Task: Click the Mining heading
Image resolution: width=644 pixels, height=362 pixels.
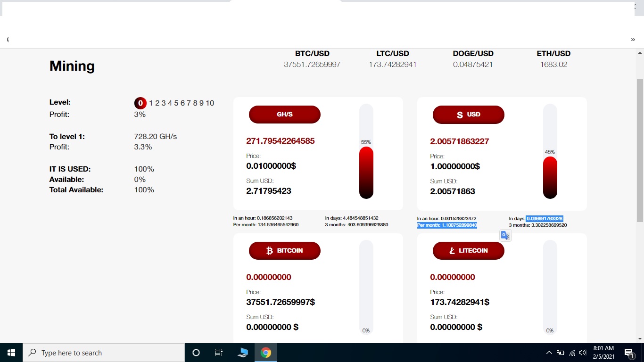Action: click(x=72, y=66)
